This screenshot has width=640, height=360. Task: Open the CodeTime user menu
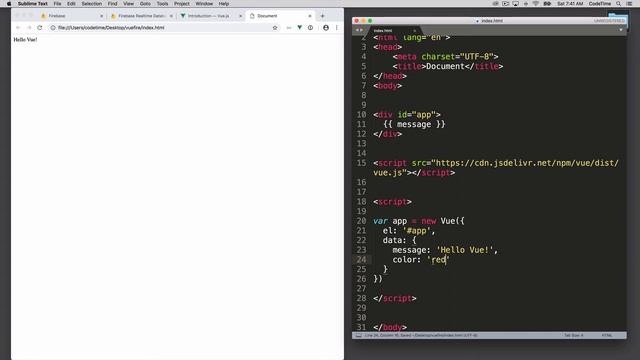pyautogui.click(x=600, y=4)
